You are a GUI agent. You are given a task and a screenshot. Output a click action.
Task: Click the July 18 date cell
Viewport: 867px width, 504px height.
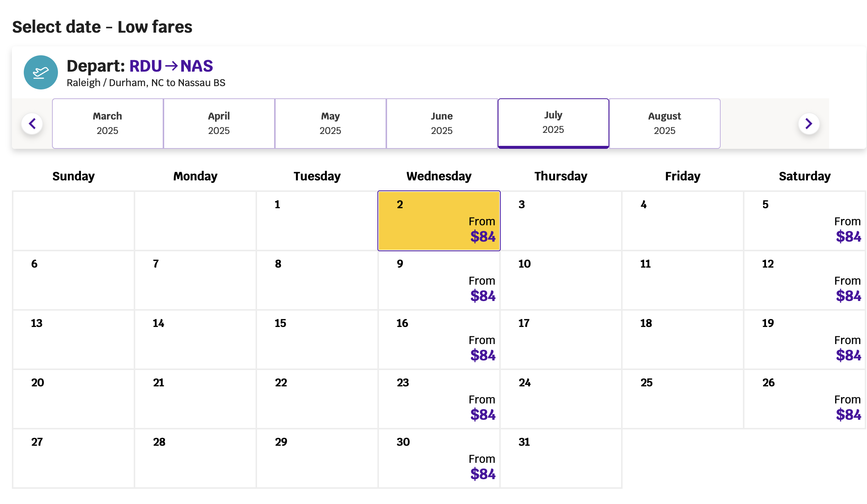tap(683, 340)
